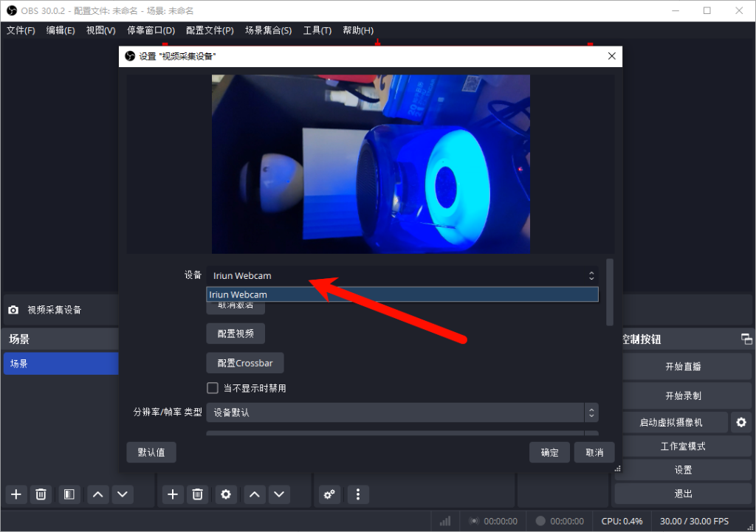Open advanced audio properties icon

point(329,494)
